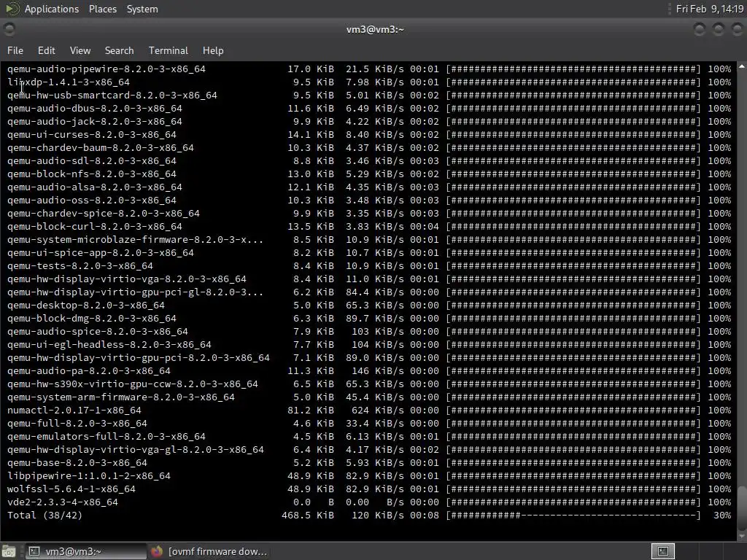The height and width of the screenshot is (560, 747).
Task: Click the text qemu-emulators-full-8.2.0-3-x86_64
Action: coord(107,437)
